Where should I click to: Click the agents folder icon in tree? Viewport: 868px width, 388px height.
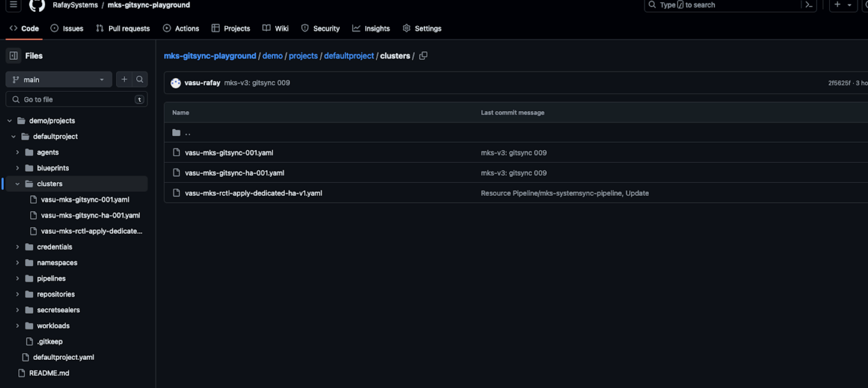[29, 152]
